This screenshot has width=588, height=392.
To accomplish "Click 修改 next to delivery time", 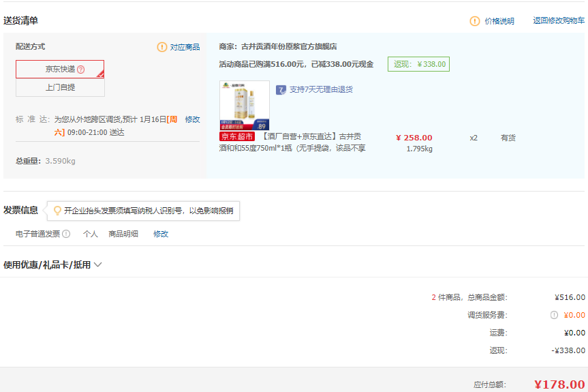I will click(x=192, y=119).
